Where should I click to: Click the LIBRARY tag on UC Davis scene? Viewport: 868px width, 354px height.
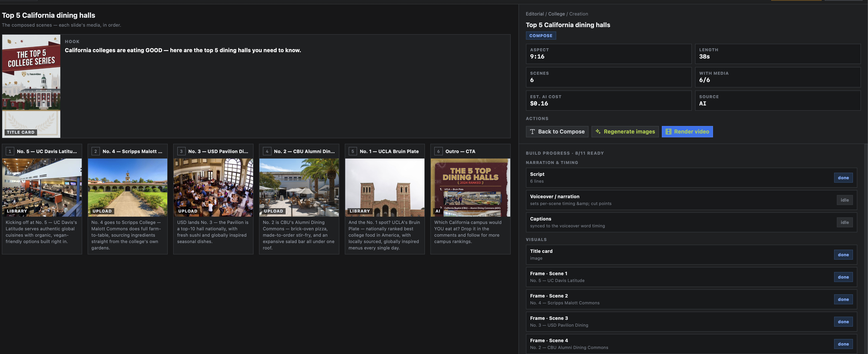pos(17,211)
